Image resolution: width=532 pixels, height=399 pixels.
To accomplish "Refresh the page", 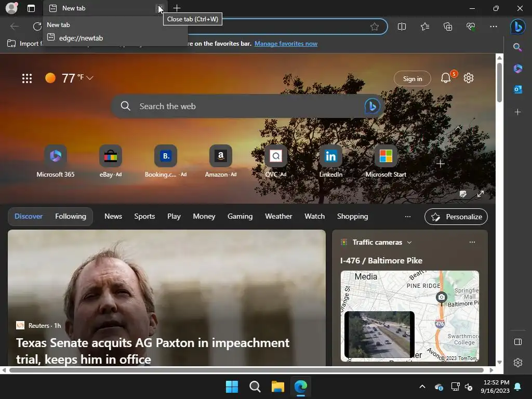I will [x=37, y=26].
